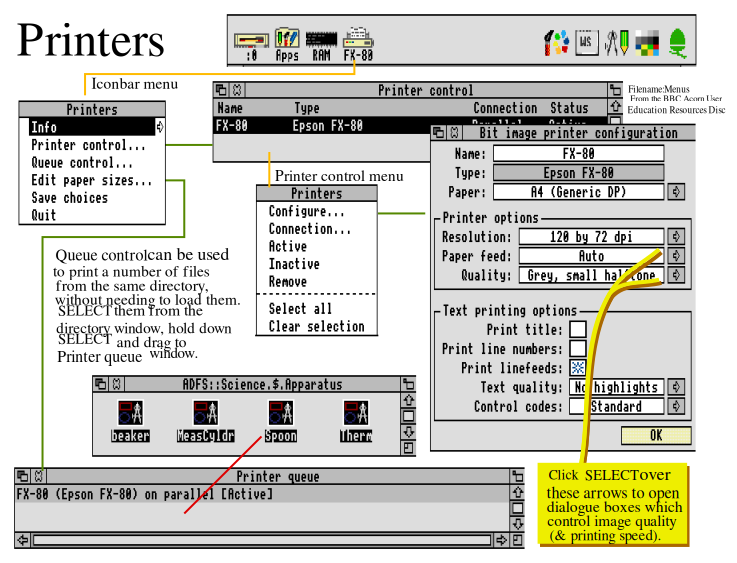The image size is (737, 563).
Task: Choose Printer control... from Printers menu
Action: click(92, 145)
